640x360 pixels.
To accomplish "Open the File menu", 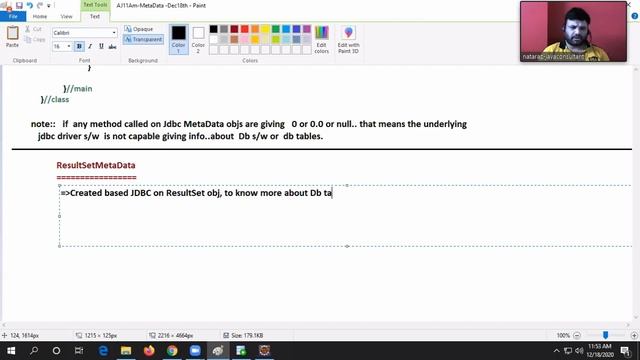I will [x=13, y=16].
